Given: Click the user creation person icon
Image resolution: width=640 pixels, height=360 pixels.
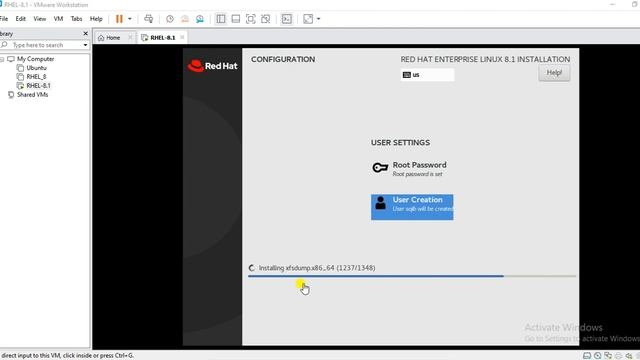Looking at the screenshot, I should coord(380,203).
